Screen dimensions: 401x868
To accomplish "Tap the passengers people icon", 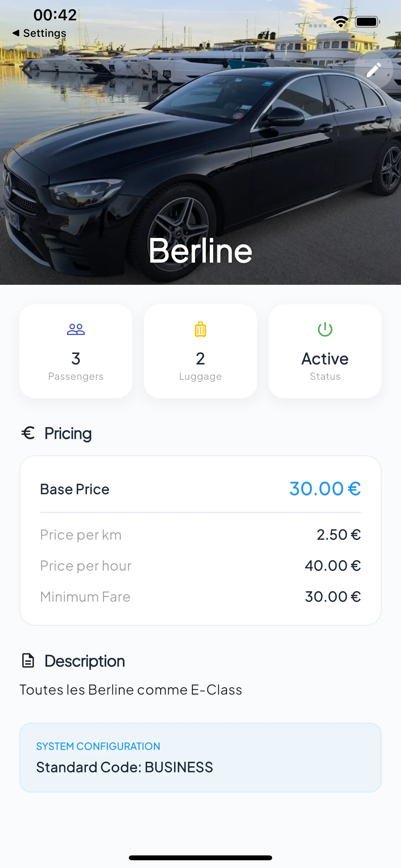I will coord(76,329).
